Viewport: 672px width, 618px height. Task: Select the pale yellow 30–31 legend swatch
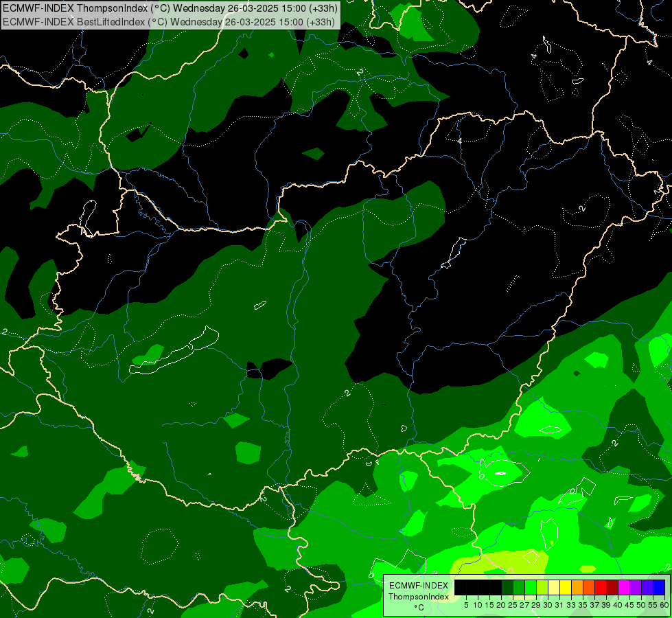pyautogui.click(x=554, y=587)
